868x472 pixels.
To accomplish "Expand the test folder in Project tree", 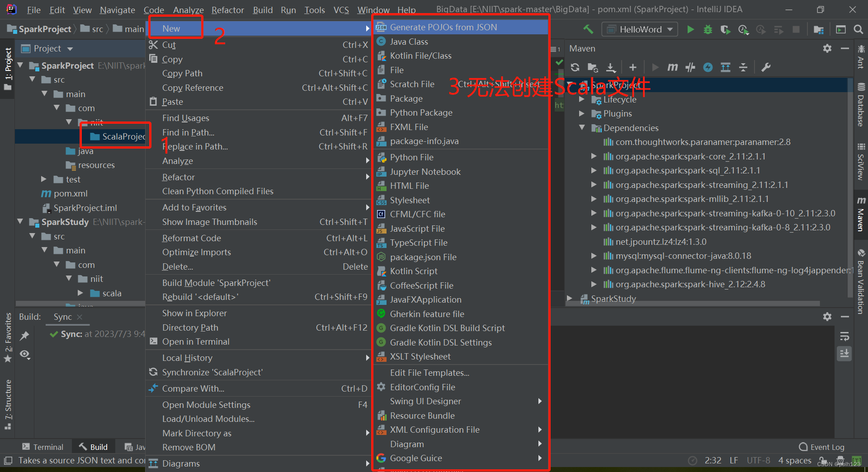I will point(44,179).
